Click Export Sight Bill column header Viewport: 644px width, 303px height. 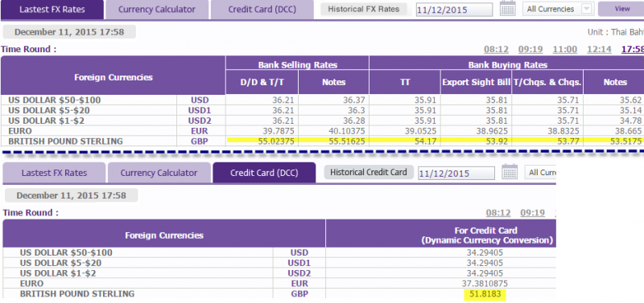tap(476, 82)
